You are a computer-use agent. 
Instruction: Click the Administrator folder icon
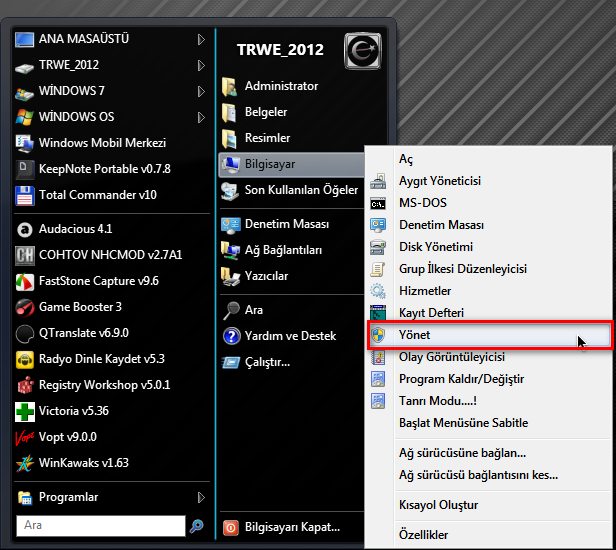point(229,86)
